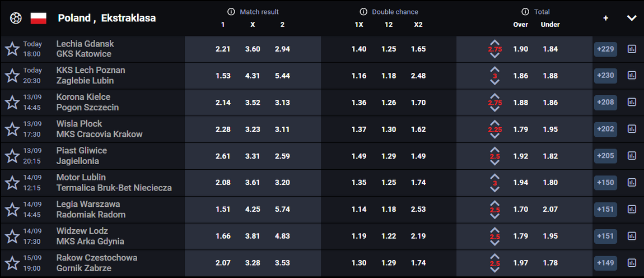This screenshot has height=278, width=644.
Task: Open statistics icon for Rakow Czestochowa match
Action: pos(632,263)
